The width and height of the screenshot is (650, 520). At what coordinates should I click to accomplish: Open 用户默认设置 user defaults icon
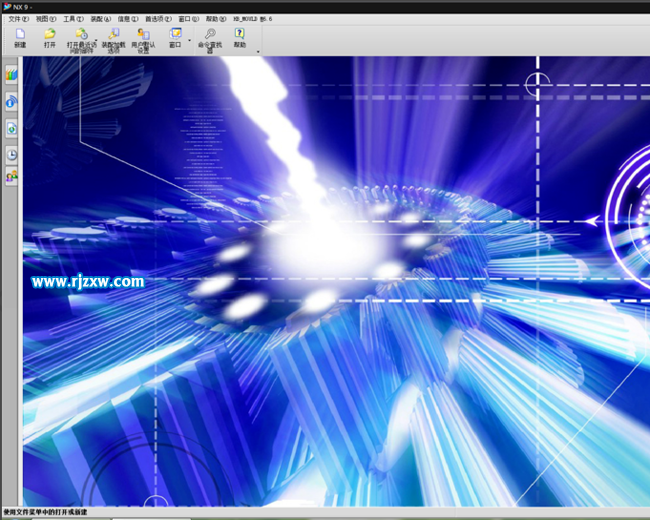[x=143, y=34]
